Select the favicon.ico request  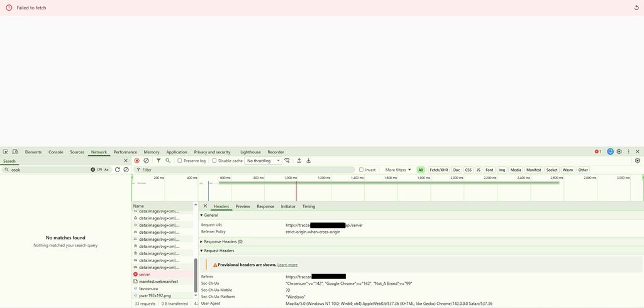pos(163,289)
